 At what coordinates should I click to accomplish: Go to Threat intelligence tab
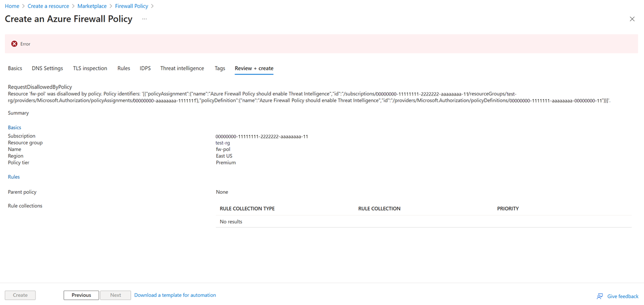point(182,68)
